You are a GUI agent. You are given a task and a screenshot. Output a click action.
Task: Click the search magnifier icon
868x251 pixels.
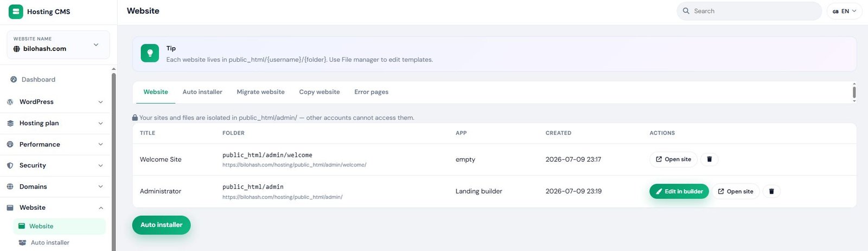click(686, 11)
